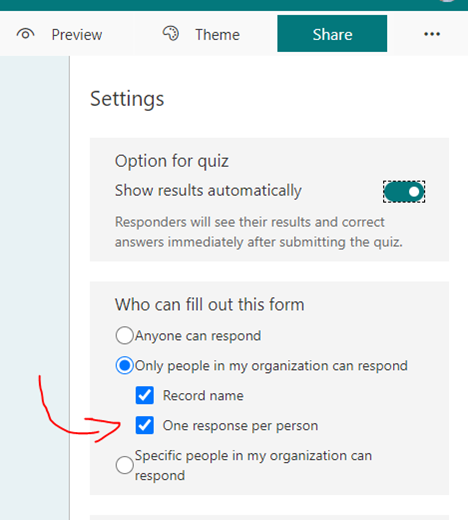Select Specific people in my organization radio
The width and height of the screenshot is (468, 520).
[124, 465]
